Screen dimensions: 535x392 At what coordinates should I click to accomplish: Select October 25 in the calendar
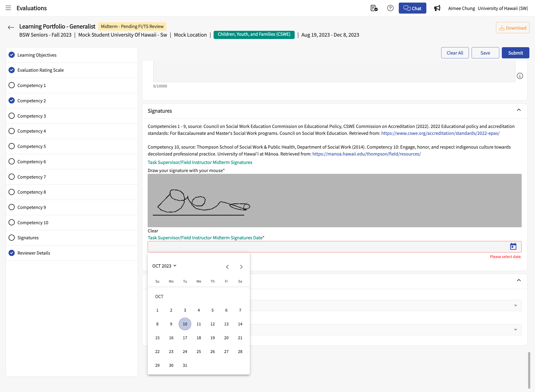point(199,352)
